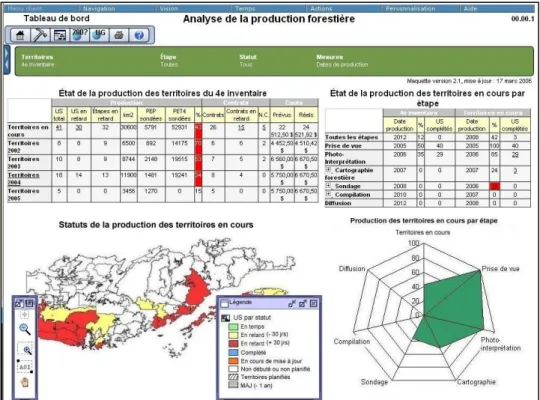Click the Contrats en retard column header

(241, 115)
